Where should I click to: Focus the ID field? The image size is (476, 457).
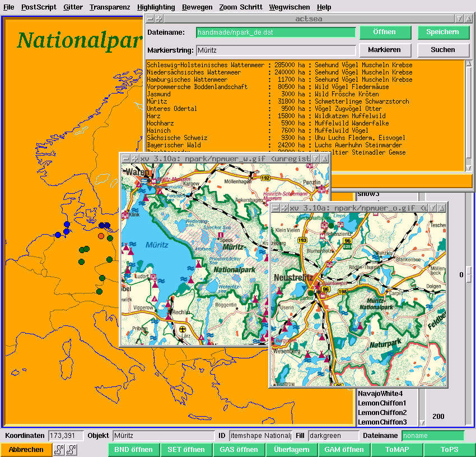260,436
